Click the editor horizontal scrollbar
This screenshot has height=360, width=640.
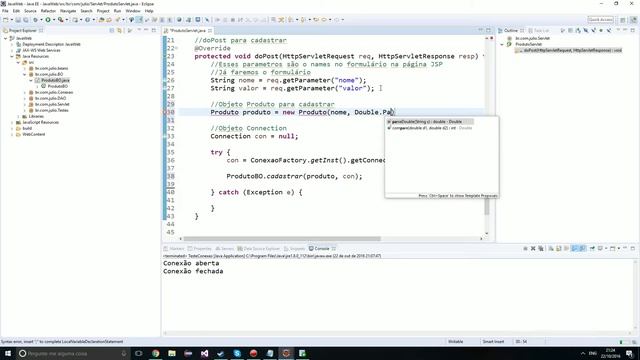(282, 239)
